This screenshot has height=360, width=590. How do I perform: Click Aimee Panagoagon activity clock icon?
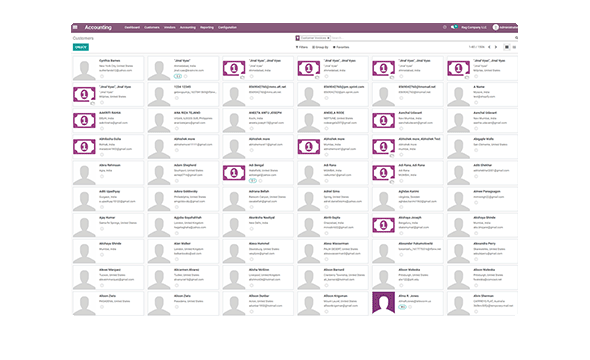(476, 203)
